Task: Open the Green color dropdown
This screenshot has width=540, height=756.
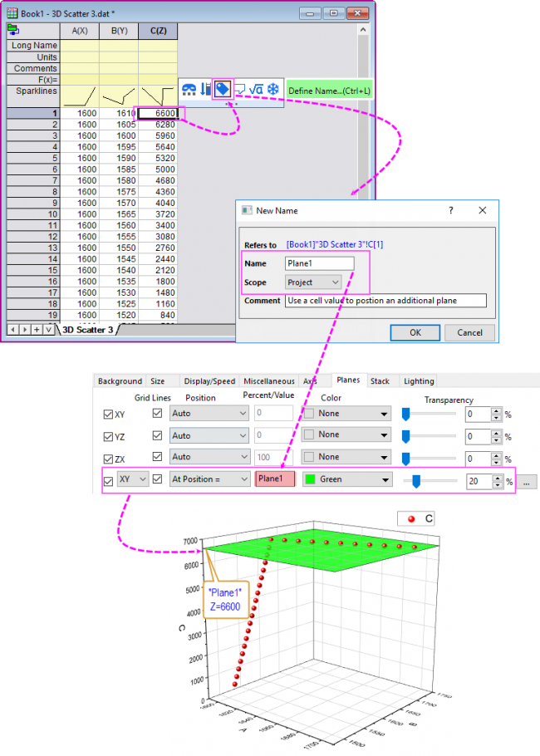Action: click(346, 479)
